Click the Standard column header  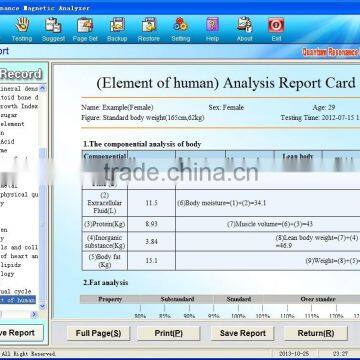(239, 299)
